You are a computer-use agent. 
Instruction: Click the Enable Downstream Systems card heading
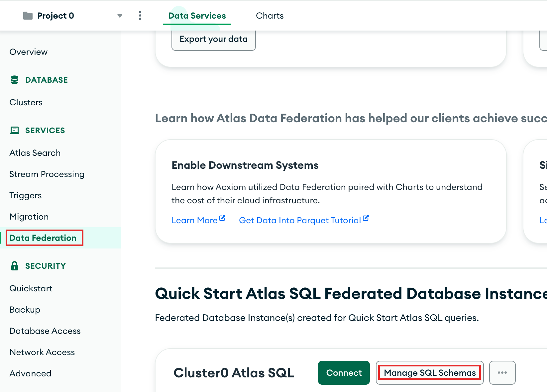click(x=245, y=165)
